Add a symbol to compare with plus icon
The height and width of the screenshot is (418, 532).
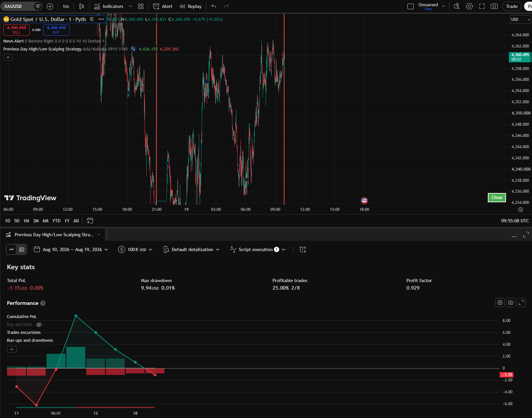click(50, 6)
